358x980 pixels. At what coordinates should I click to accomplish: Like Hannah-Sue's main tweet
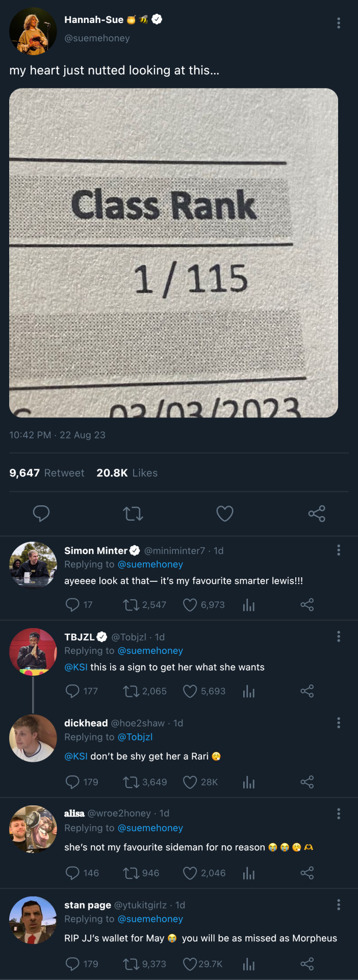coord(224,513)
